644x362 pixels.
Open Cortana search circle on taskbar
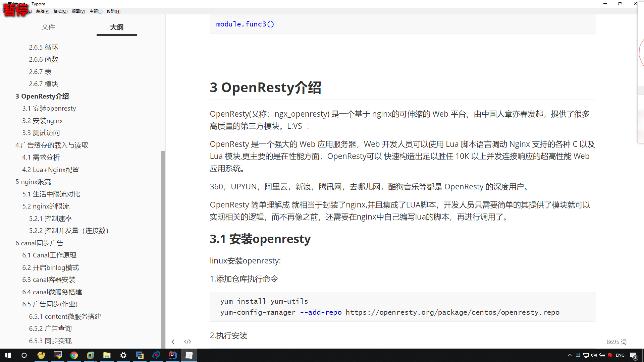click(x=24, y=355)
